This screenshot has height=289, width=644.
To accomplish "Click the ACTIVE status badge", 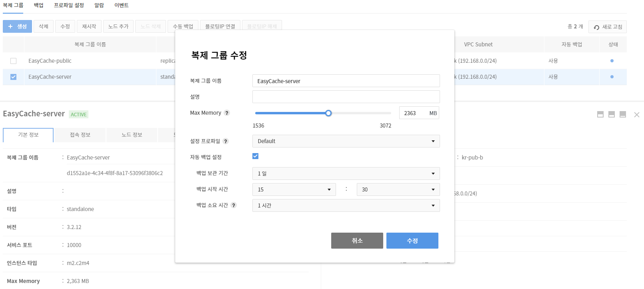I will click(x=78, y=114).
